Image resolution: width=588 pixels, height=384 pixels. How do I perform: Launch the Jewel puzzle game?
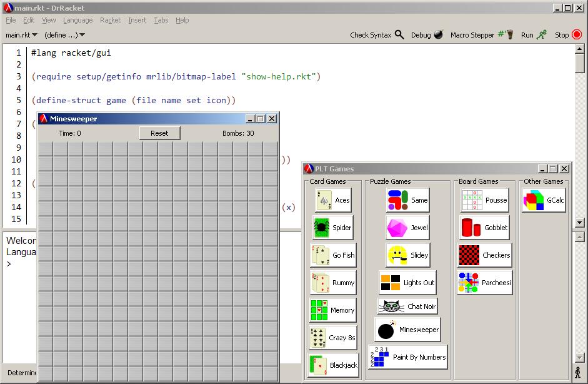coord(407,228)
